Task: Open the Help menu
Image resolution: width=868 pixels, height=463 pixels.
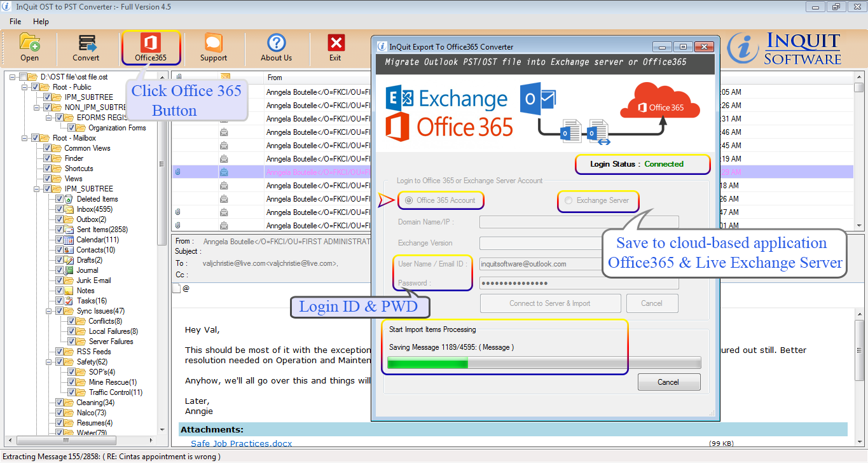Action: [x=41, y=21]
